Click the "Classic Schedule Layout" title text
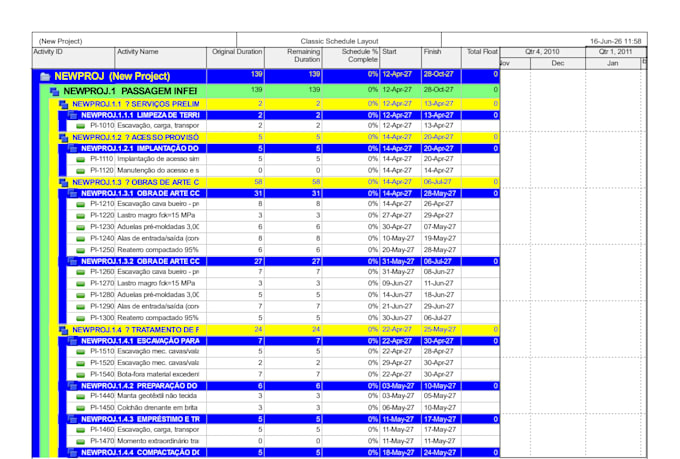Image resolution: width=680 pixels, height=459 pixels. point(340,41)
